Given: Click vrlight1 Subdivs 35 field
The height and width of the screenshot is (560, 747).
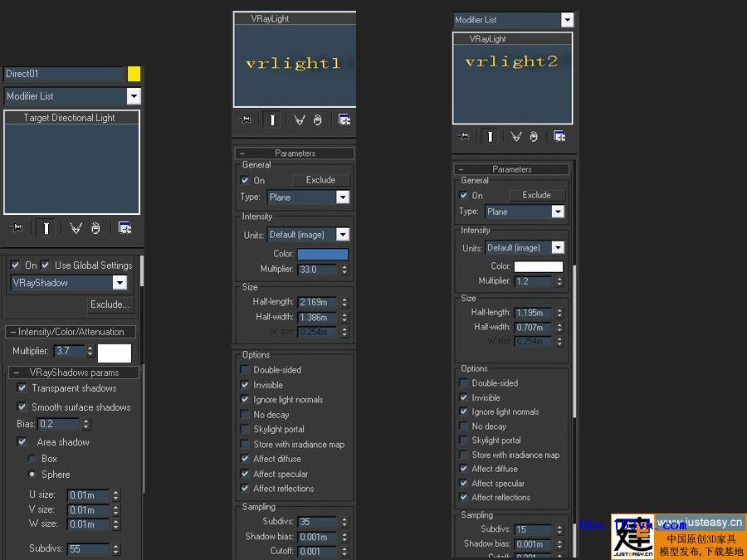Looking at the screenshot, I should 318,522.
